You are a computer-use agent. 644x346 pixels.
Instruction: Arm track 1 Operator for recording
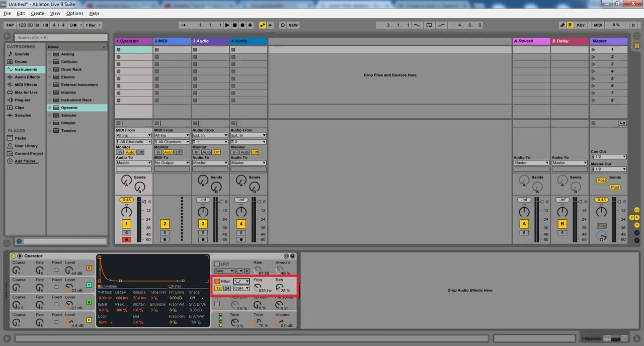[x=126, y=239]
